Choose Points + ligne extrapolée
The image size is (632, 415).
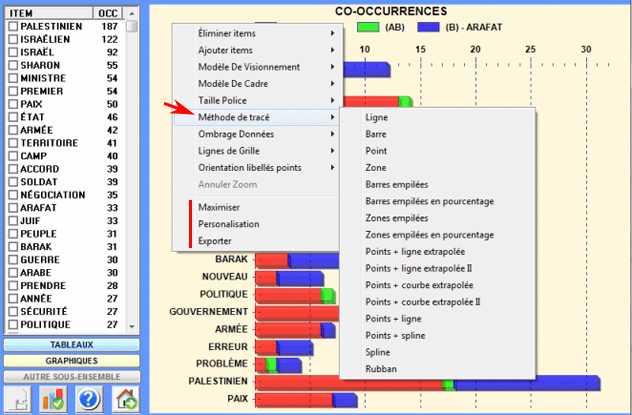pyautogui.click(x=438, y=251)
